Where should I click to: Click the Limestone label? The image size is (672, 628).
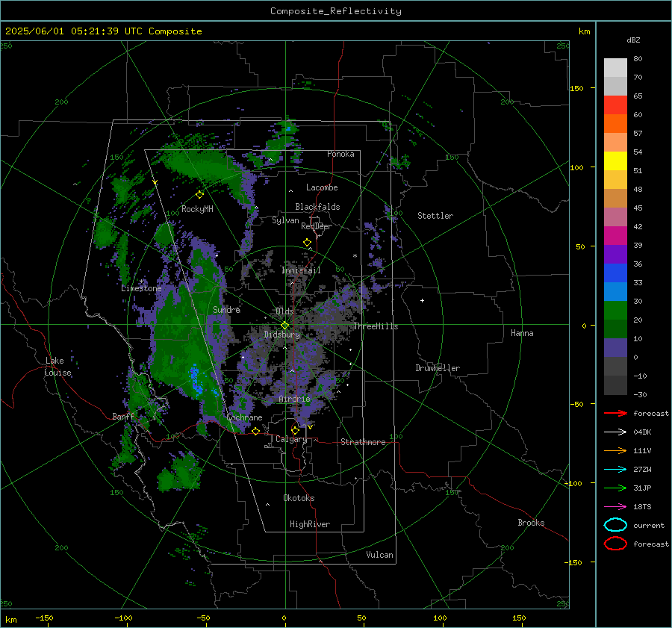(141, 288)
